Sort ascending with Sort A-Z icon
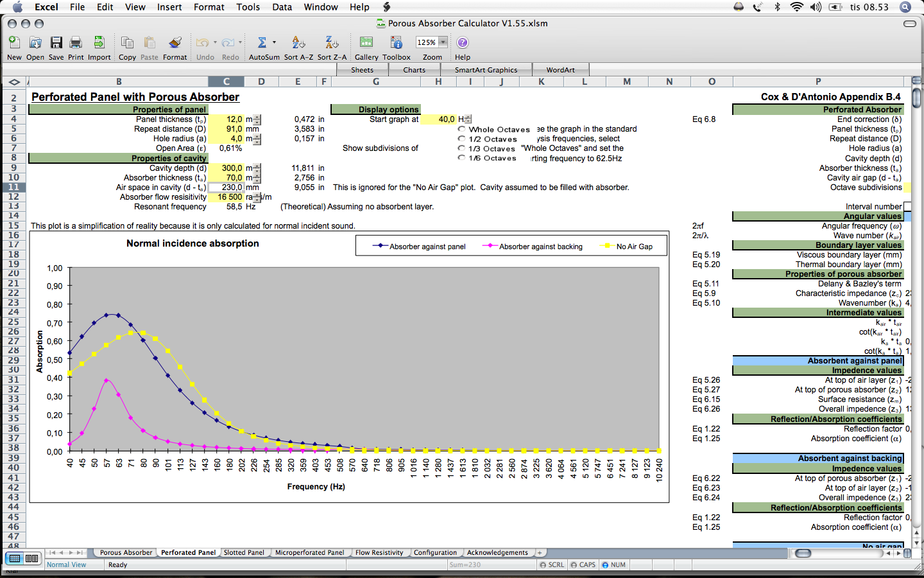This screenshot has width=924, height=578. [x=298, y=43]
